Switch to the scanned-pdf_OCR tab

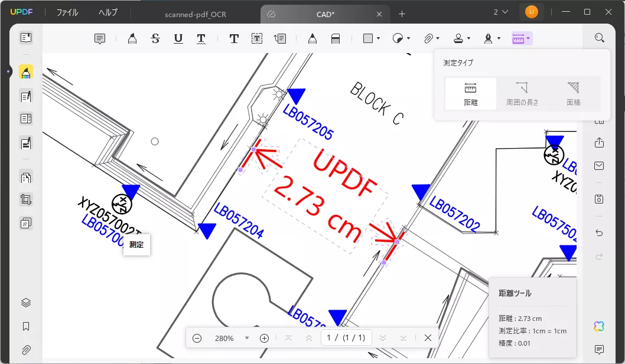coord(196,14)
